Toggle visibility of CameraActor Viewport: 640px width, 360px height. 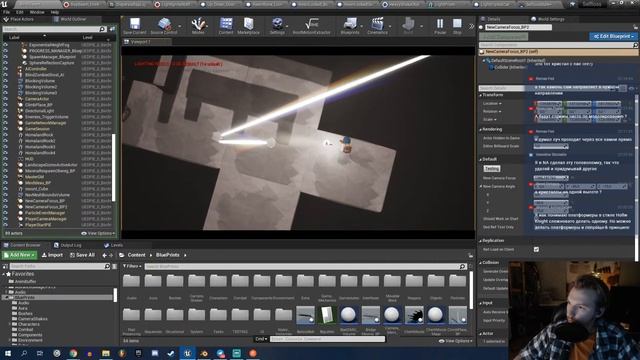pyautogui.click(x=5, y=99)
